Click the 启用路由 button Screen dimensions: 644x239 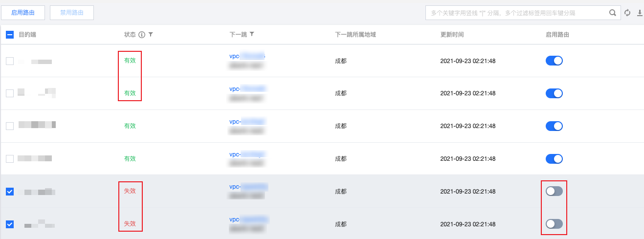23,13
